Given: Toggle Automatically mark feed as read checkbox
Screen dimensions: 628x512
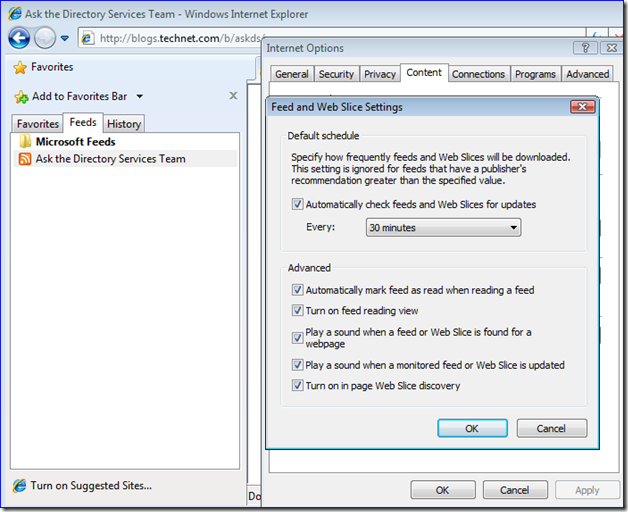Looking at the screenshot, I should click(297, 290).
